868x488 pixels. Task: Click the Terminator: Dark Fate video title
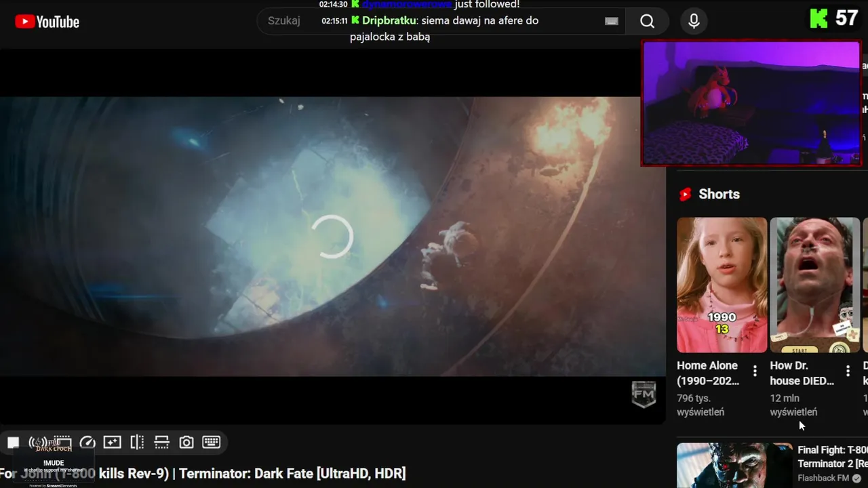coord(203,473)
